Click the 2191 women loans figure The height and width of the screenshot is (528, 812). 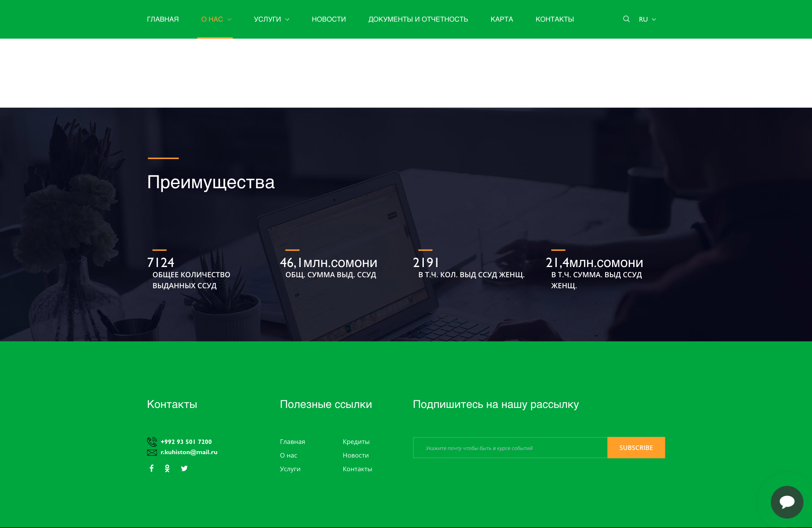point(426,262)
